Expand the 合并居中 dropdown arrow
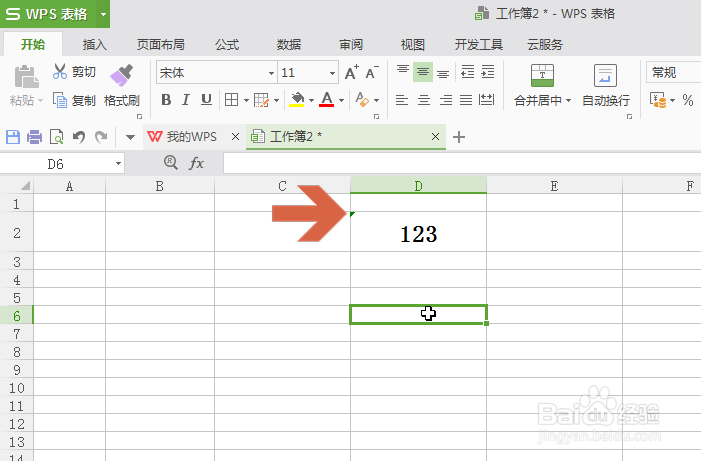The image size is (701, 461). tap(568, 101)
